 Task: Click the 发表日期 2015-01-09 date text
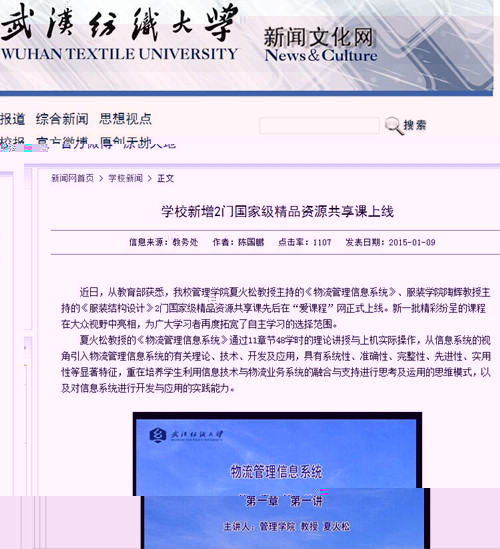point(390,242)
